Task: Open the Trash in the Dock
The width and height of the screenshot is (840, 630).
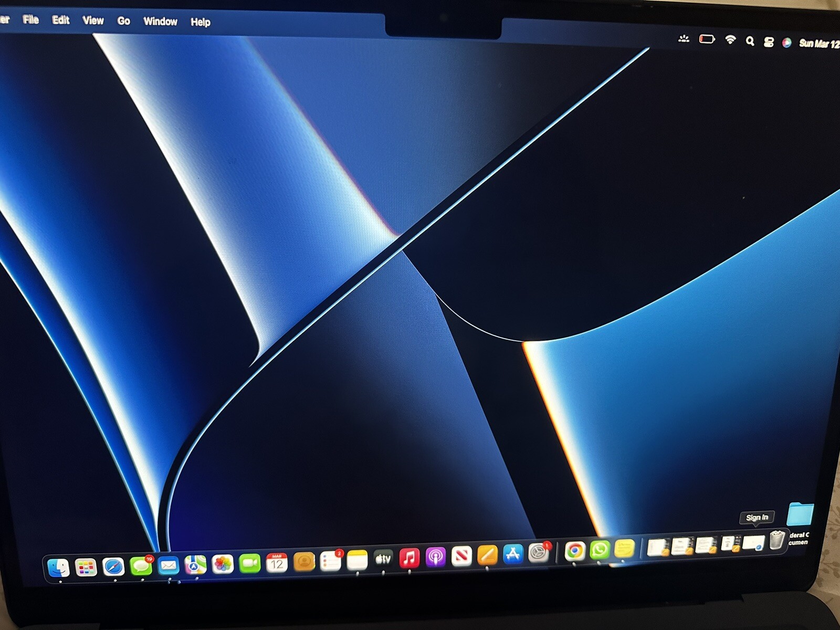Action: [777, 540]
